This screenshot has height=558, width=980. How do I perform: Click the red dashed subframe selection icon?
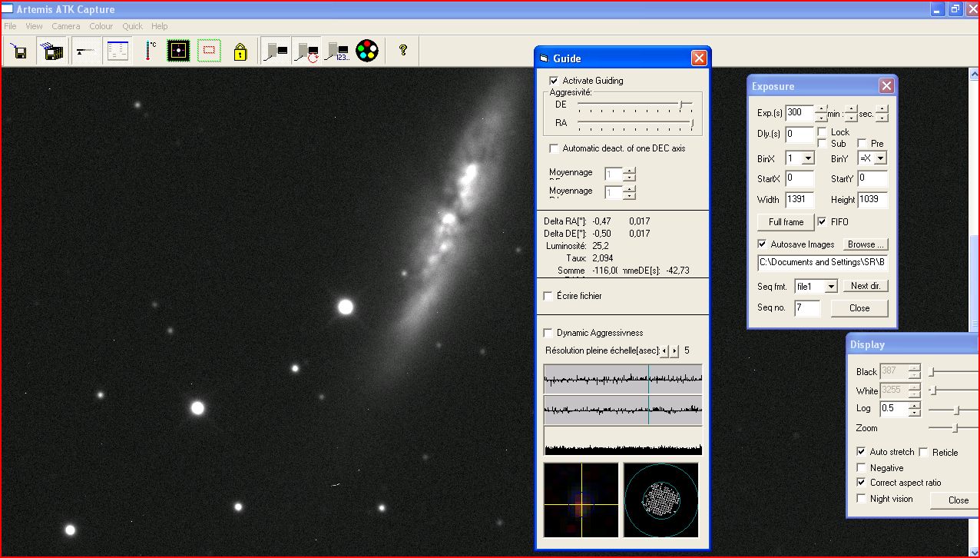208,51
